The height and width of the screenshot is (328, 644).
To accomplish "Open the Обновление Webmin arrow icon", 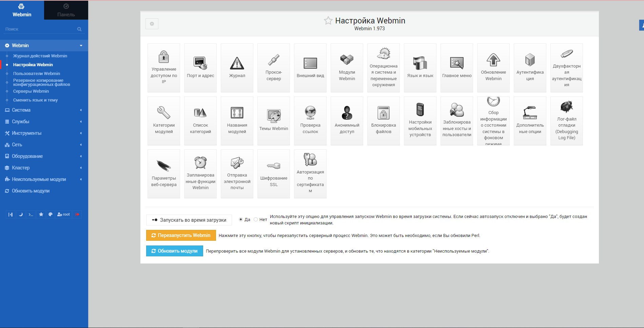I will [493, 68].
